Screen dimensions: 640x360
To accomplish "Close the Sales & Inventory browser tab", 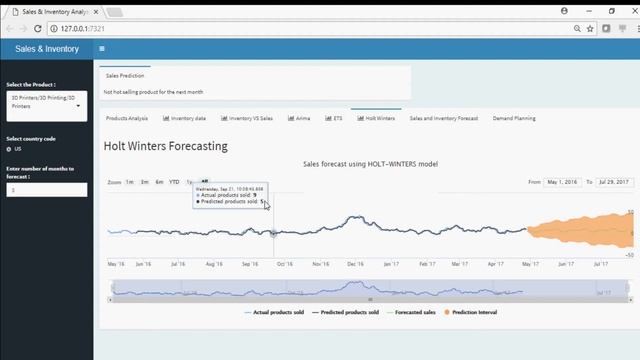I will (96, 12).
